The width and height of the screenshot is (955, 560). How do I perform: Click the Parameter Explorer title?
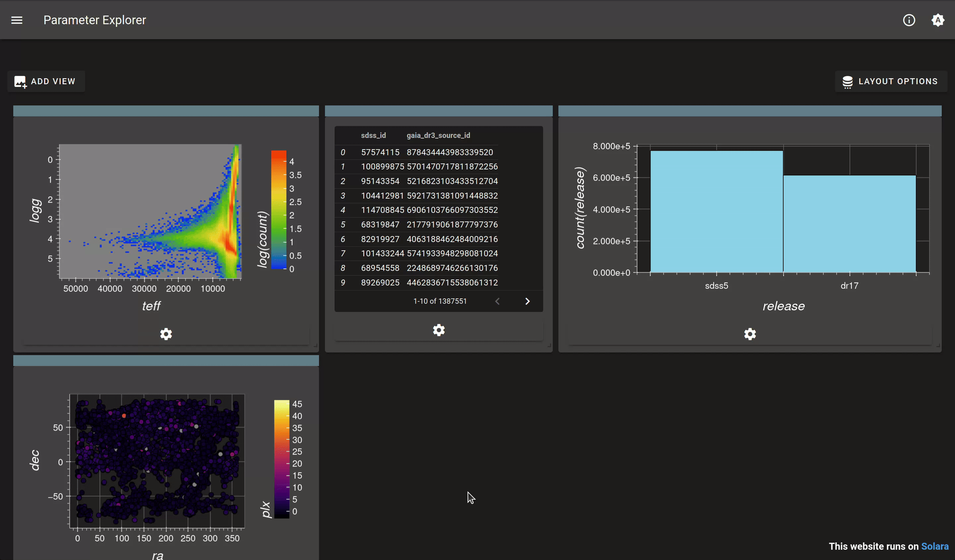pyautogui.click(x=95, y=20)
